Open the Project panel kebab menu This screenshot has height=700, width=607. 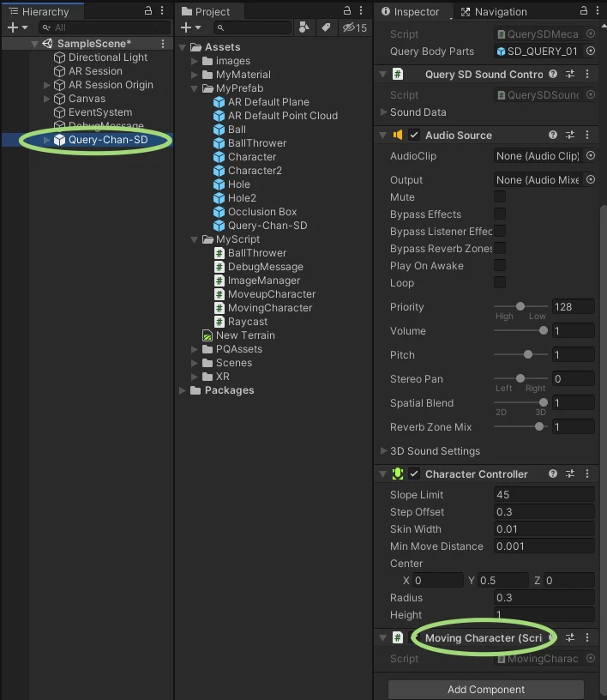pyautogui.click(x=361, y=10)
